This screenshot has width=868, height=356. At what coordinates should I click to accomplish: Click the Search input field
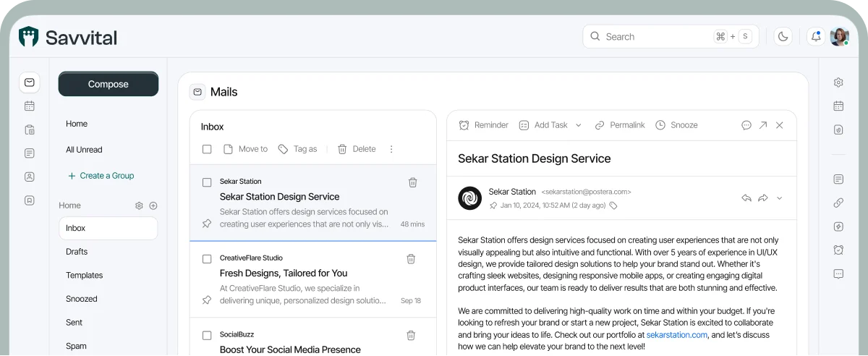coord(655,36)
